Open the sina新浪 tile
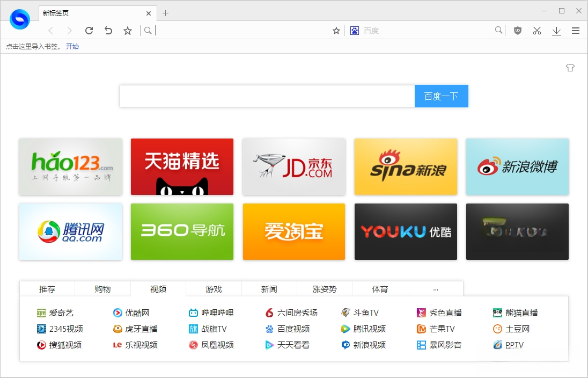 coord(406,166)
